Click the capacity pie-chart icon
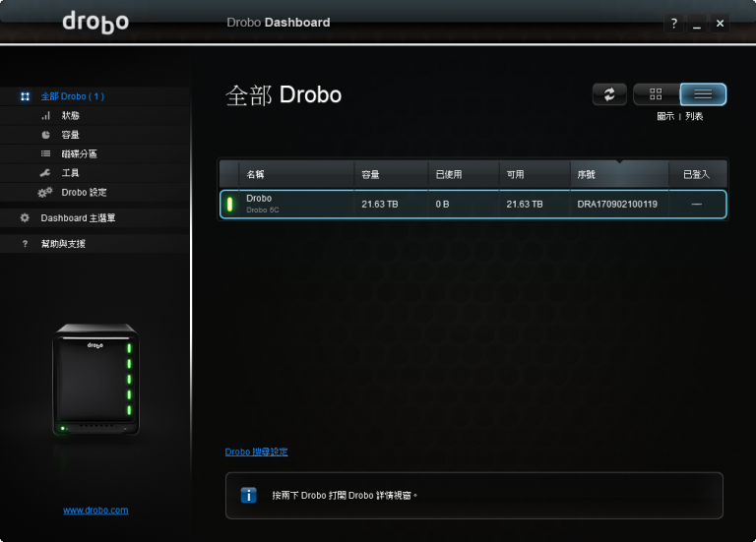The width and height of the screenshot is (756, 542). tap(46, 135)
